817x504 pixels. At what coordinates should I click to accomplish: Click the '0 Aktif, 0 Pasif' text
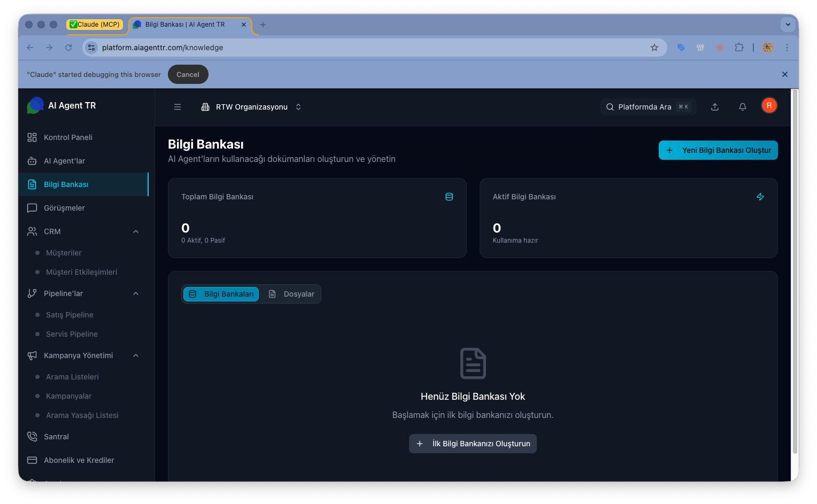point(203,241)
